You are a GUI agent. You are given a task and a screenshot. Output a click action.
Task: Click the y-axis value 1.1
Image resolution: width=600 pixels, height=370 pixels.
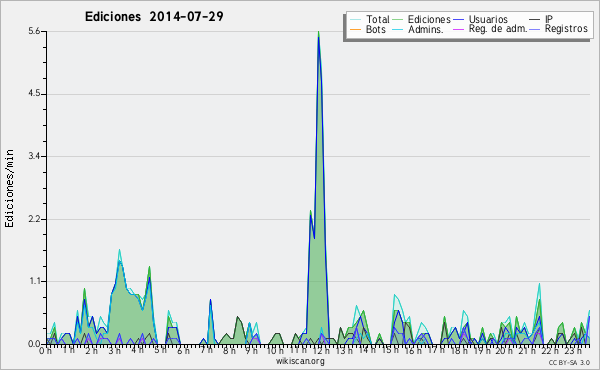tap(34, 281)
